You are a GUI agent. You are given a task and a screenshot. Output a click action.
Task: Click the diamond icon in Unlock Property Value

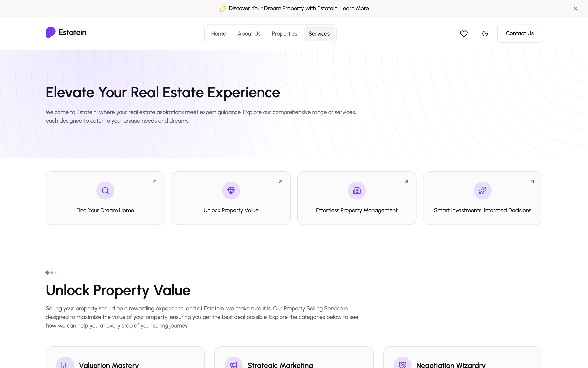[231, 191]
